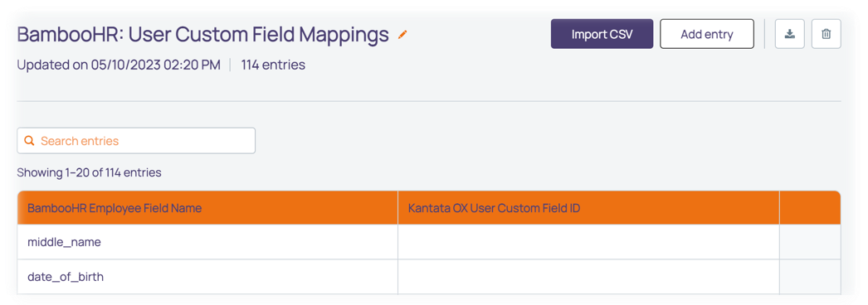Image resolution: width=868 pixels, height=305 pixels.
Task: Focus the Search entries field
Action: click(x=136, y=141)
